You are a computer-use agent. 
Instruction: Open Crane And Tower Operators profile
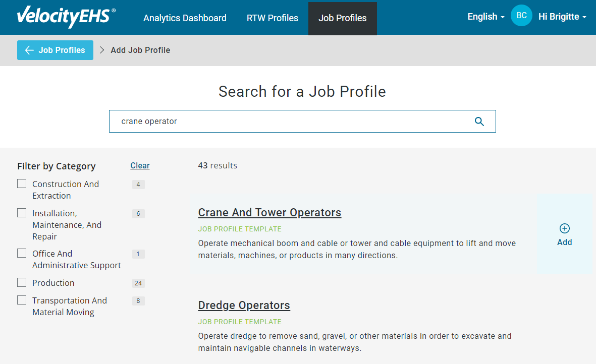(x=269, y=213)
